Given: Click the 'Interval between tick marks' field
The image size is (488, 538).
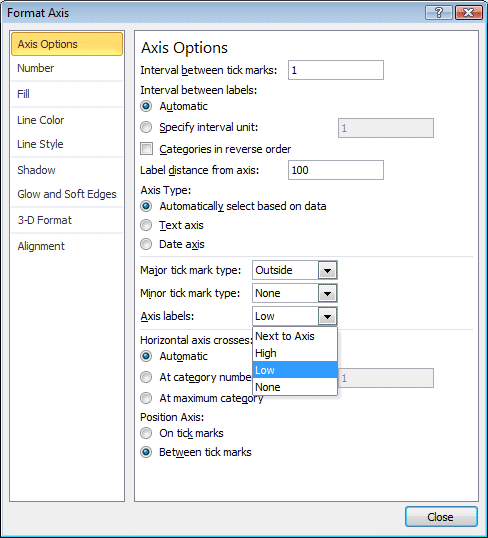Looking at the screenshot, I should point(336,70).
